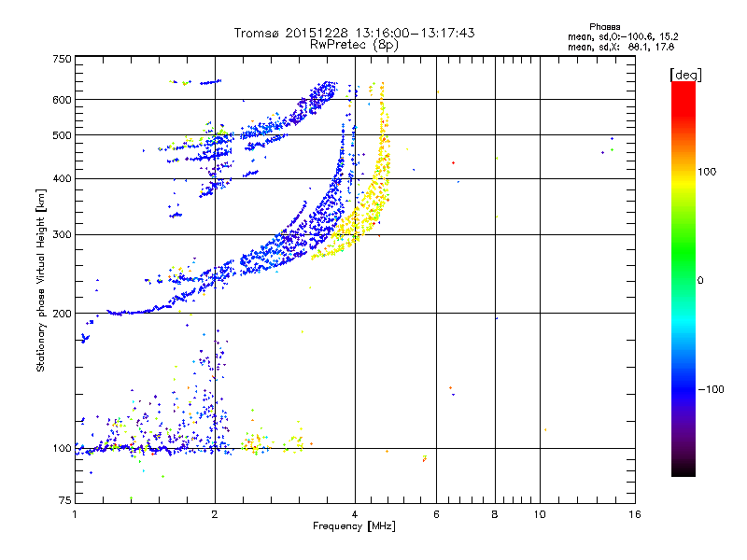Click the 'RwPretec (8p)' subtitle
This screenshot has width=747, height=560.
click(x=354, y=45)
